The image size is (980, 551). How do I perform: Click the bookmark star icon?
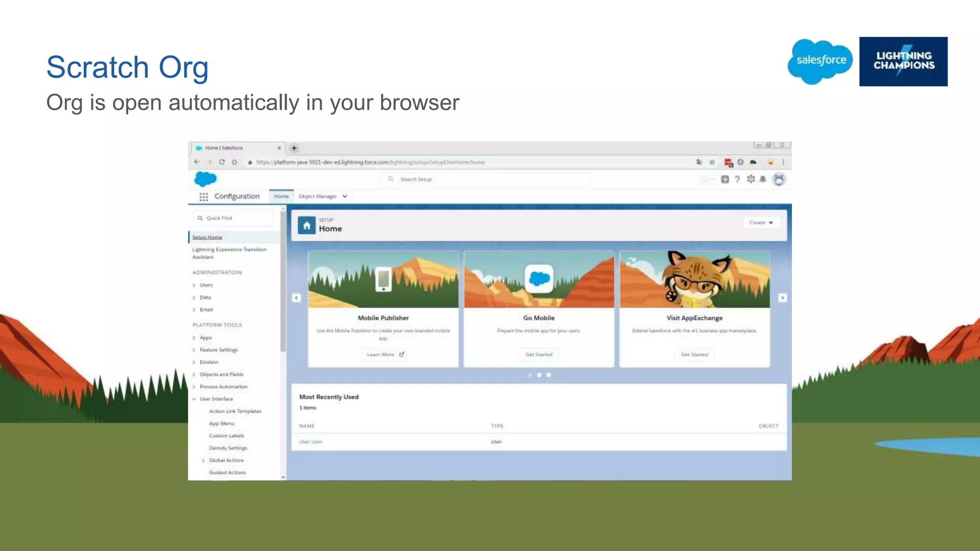click(x=712, y=162)
